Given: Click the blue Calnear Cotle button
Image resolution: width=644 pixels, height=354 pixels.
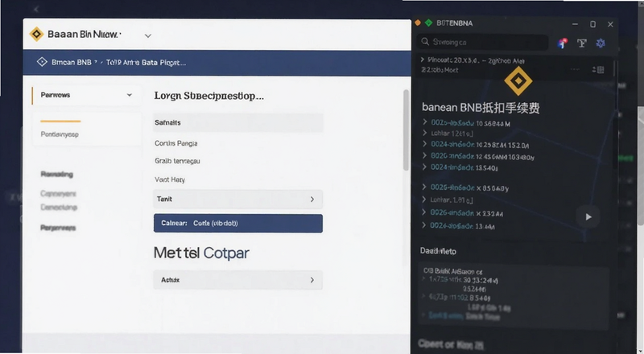Looking at the screenshot, I should pyautogui.click(x=238, y=224).
